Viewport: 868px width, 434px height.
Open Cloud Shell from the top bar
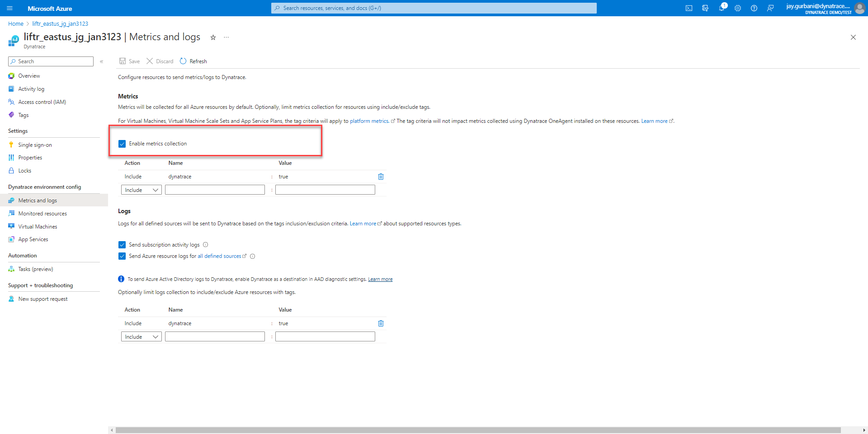pyautogui.click(x=689, y=8)
